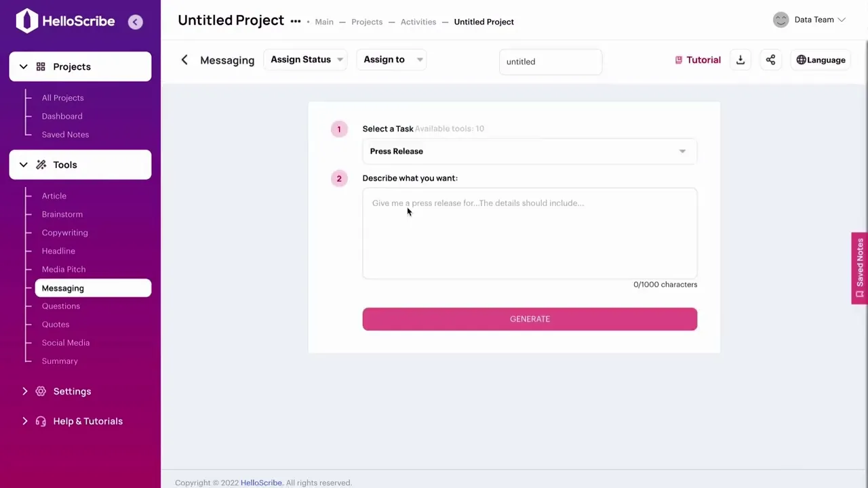Select Social Media in the Tools menu
Viewport: 868px width, 488px height.
coord(66,342)
